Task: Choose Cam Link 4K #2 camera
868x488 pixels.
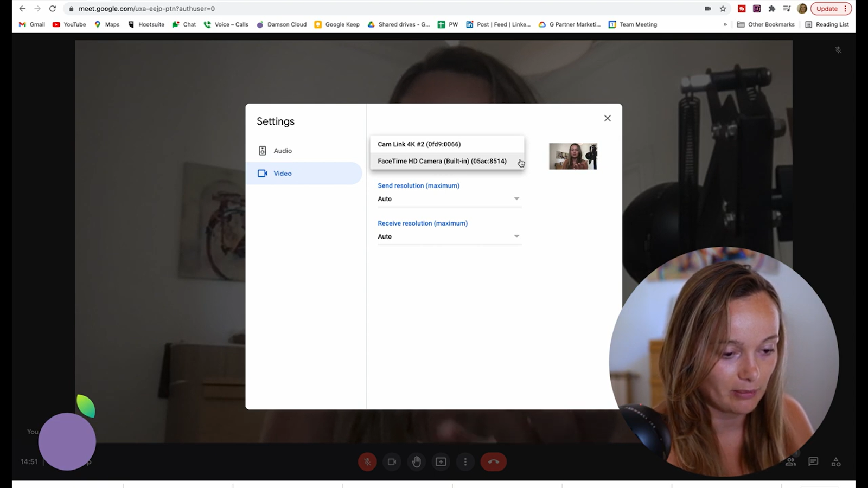Action: (x=447, y=144)
